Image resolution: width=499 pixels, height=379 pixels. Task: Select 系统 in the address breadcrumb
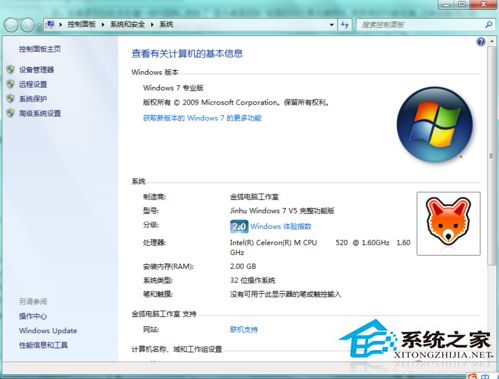point(166,24)
